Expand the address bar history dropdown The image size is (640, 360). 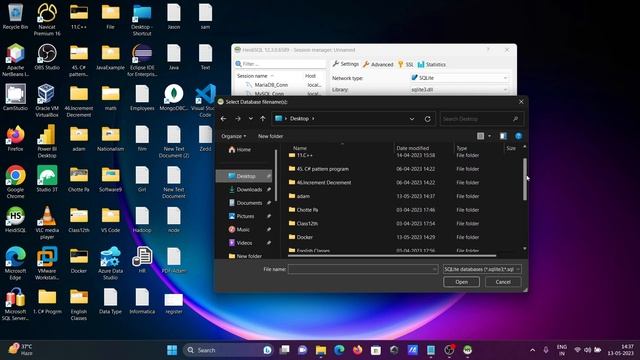(412, 119)
